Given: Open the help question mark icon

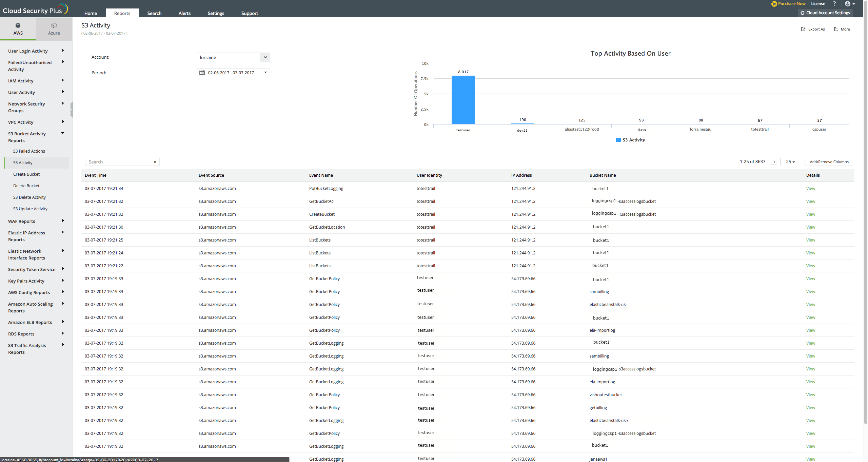Looking at the screenshot, I should (834, 4).
